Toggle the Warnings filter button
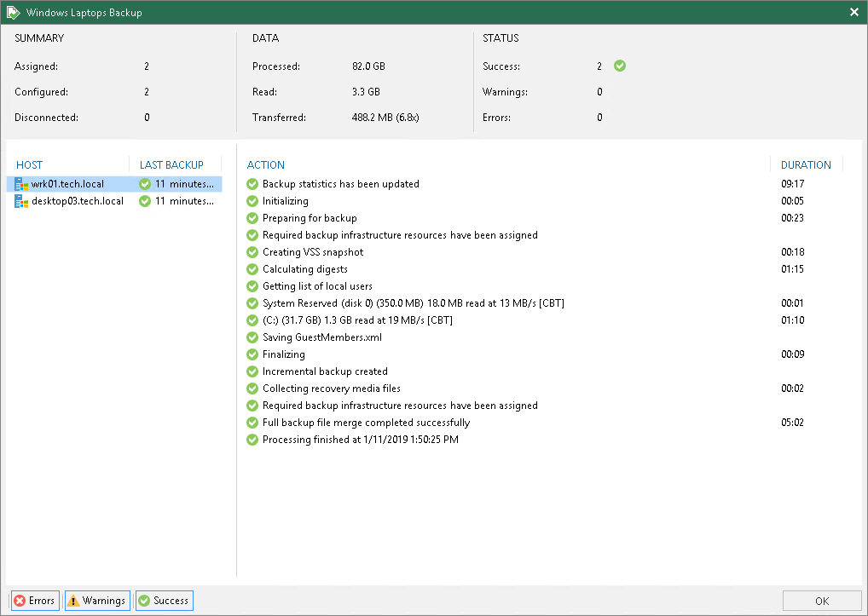The width and height of the screenshot is (868, 616). coord(97,601)
